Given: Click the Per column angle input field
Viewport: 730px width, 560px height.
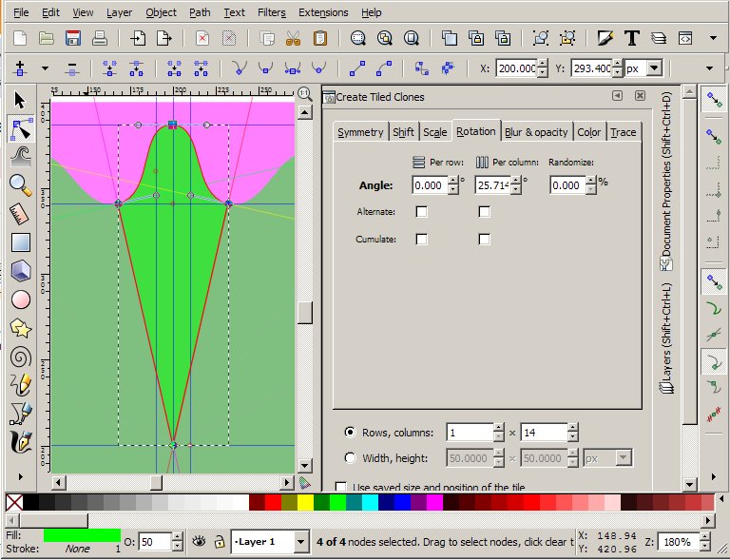Looking at the screenshot, I should (x=497, y=185).
